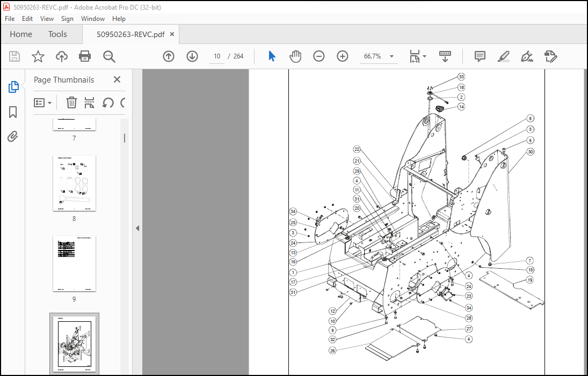Click the thumbnails panel scrollbar handle
Screen dimensions: 588x376
125,138
